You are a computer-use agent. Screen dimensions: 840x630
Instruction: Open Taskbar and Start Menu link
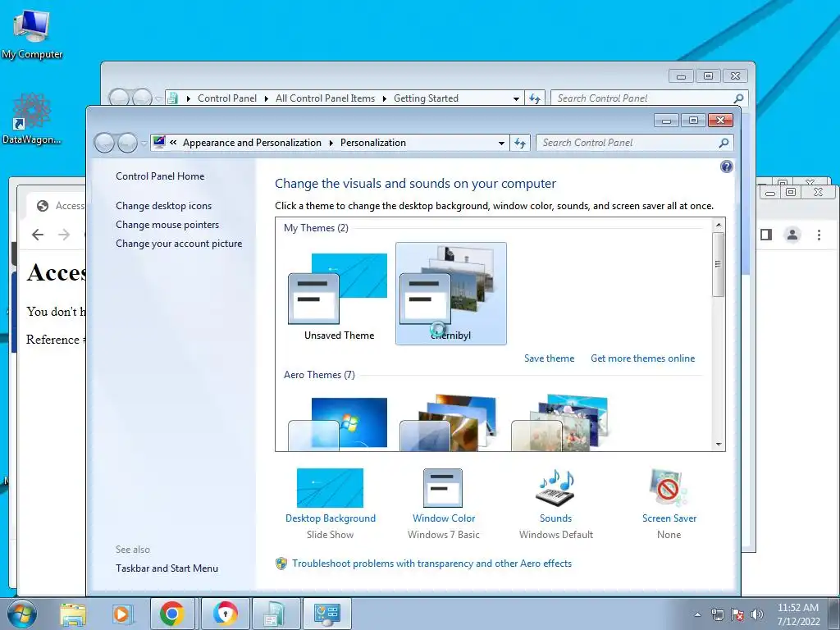[x=167, y=568]
